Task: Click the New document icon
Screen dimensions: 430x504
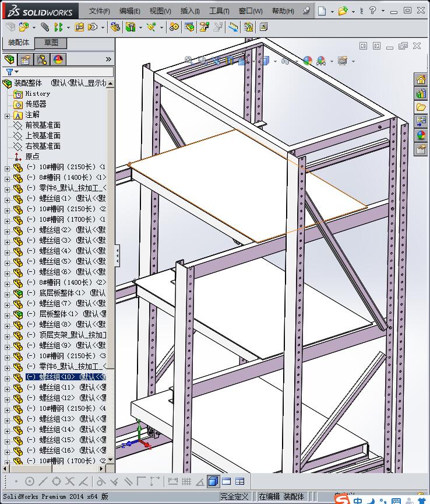Action: 322,11
